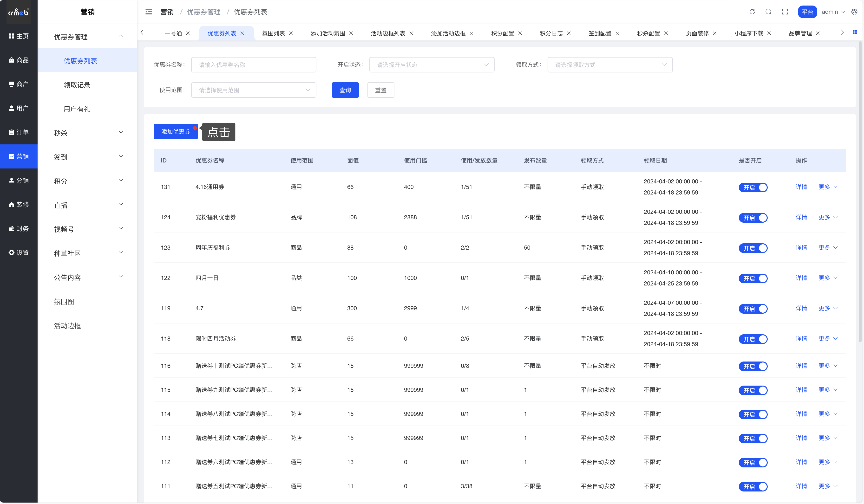
Task: Switch to the 积分配置 tab
Action: (x=502, y=33)
